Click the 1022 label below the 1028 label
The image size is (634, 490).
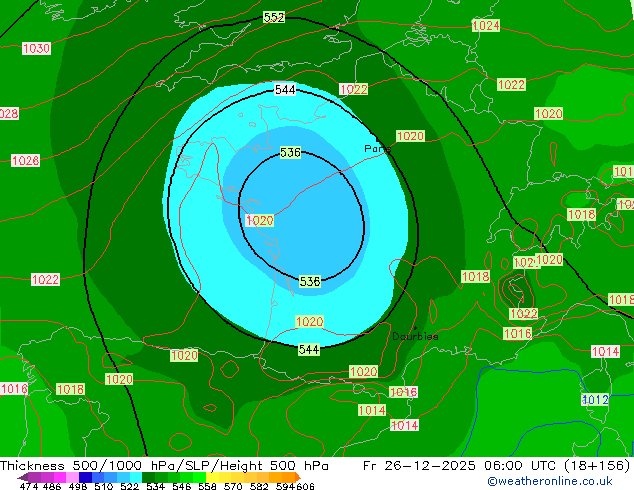point(46,279)
